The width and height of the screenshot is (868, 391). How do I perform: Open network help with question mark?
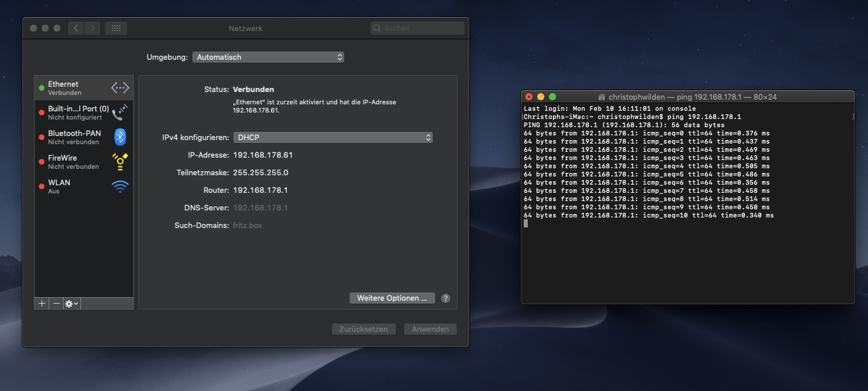click(x=446, y=298)
